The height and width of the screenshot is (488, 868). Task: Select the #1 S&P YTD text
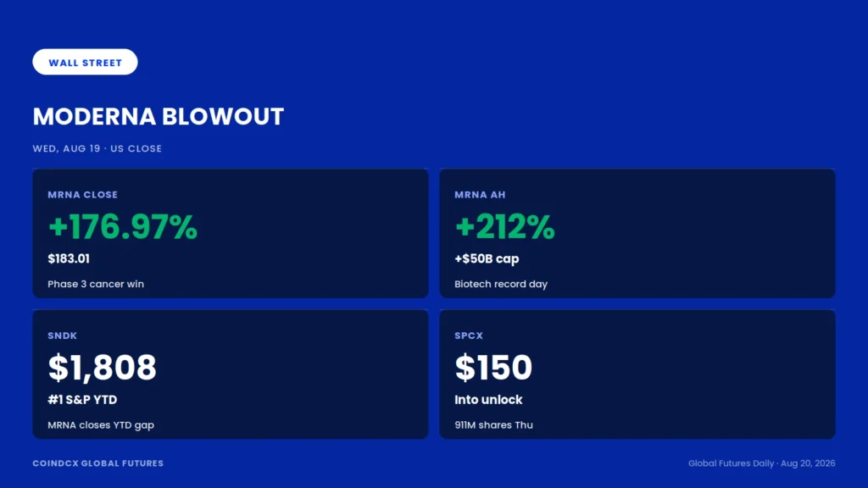(x=82, y=400)
